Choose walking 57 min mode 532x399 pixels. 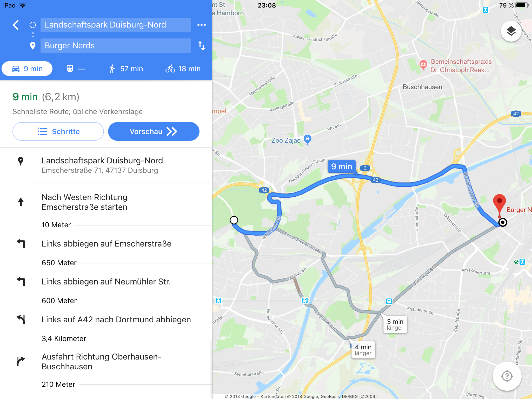[x=126, y=69]
